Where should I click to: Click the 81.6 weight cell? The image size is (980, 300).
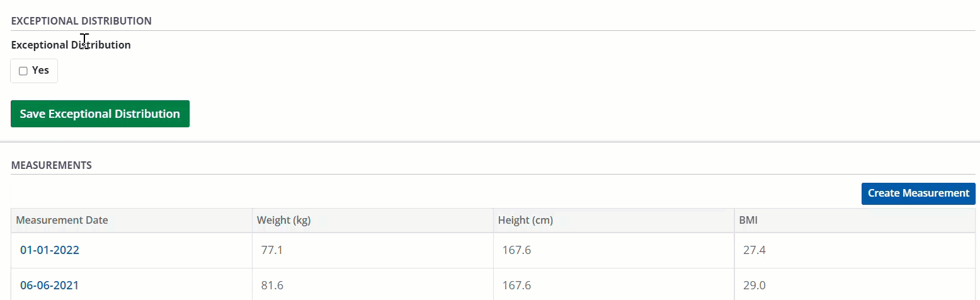click(272, 286)
